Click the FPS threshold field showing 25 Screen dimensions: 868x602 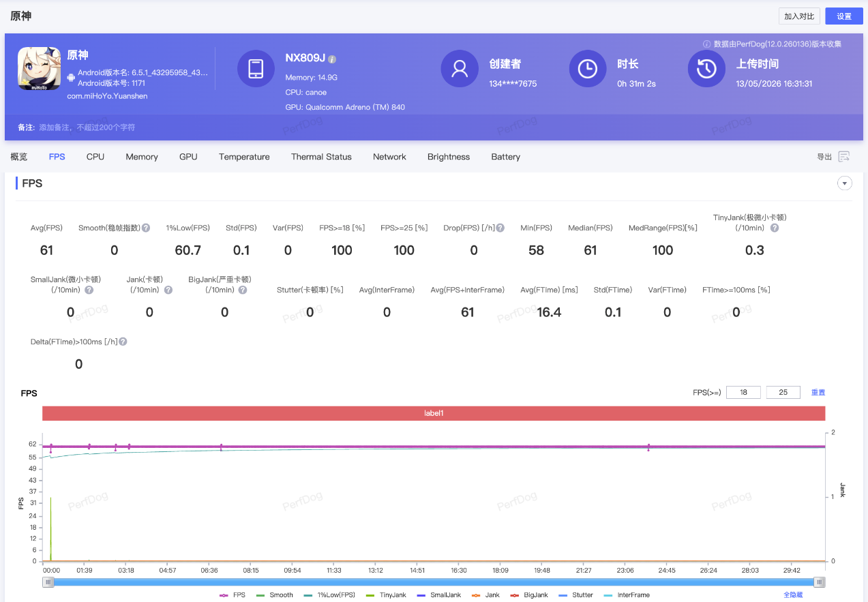[x=783, y=392]
